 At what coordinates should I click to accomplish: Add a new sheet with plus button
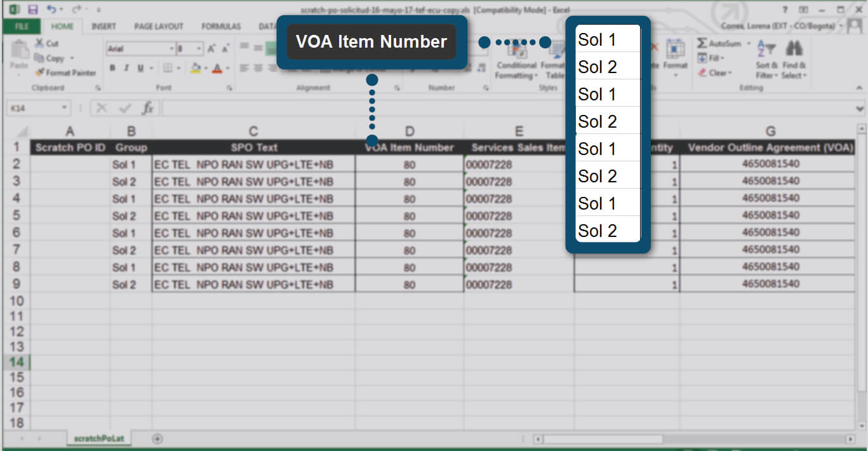(x=157, y=438)
